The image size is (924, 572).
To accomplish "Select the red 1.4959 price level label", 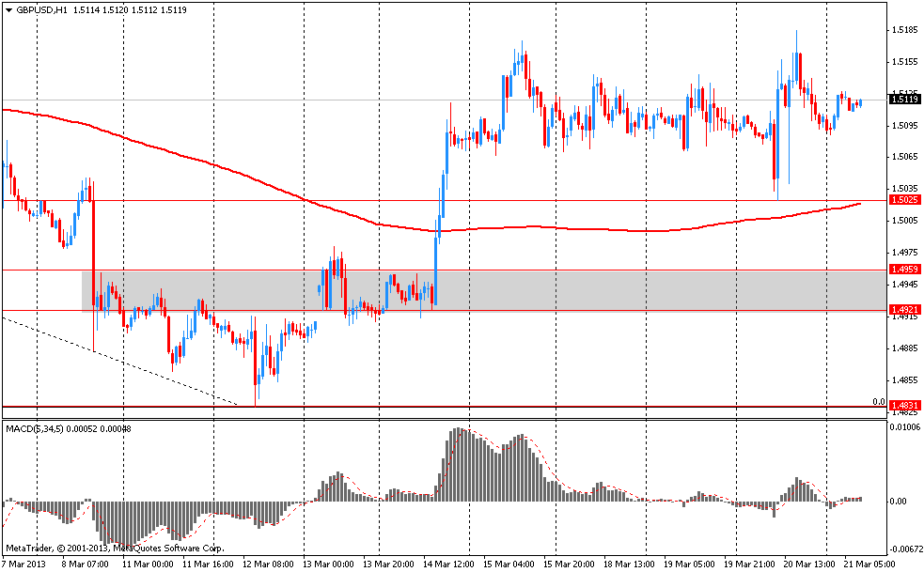I will [905, 270].
